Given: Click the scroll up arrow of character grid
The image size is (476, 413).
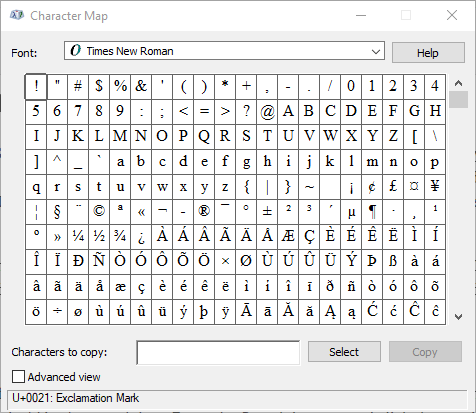Looking at the screenshot, I should [x=458, y=83].
